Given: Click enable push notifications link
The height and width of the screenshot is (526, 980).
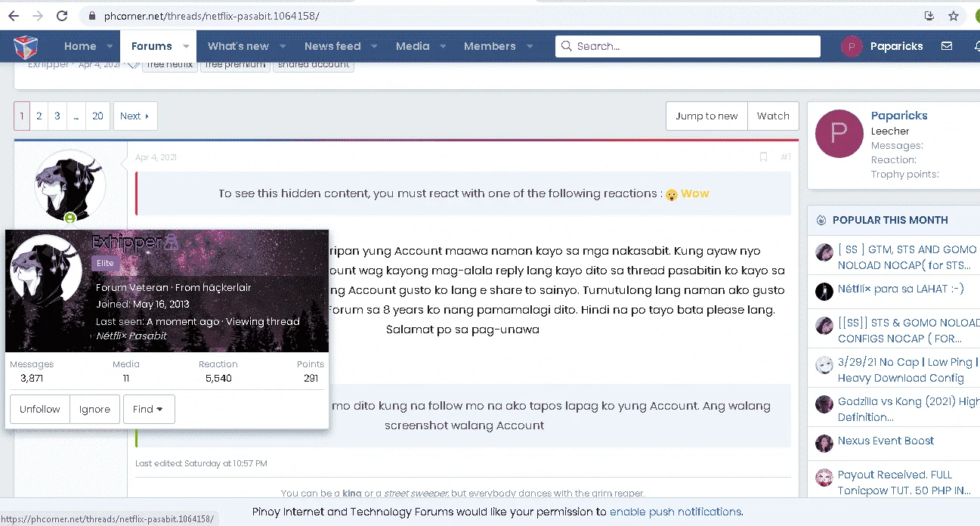Looking at the screenshot, I should click(675, 512).
